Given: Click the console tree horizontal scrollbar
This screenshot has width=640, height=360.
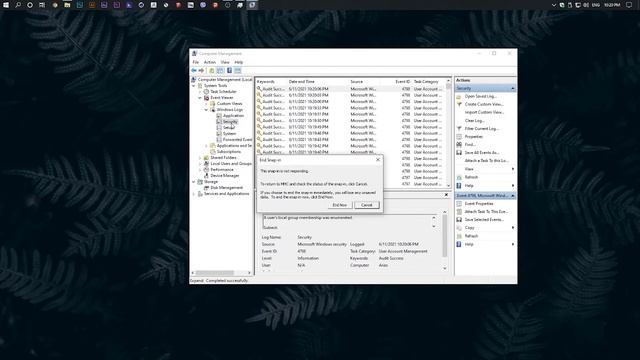Looking at the screenshot, I should coord(221,273).
